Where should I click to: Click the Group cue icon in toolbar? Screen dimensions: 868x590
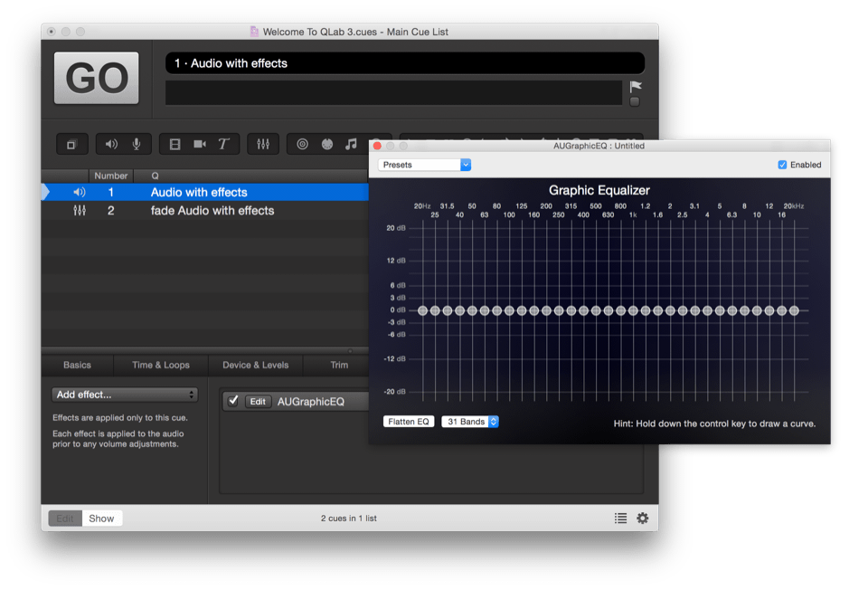72,144
